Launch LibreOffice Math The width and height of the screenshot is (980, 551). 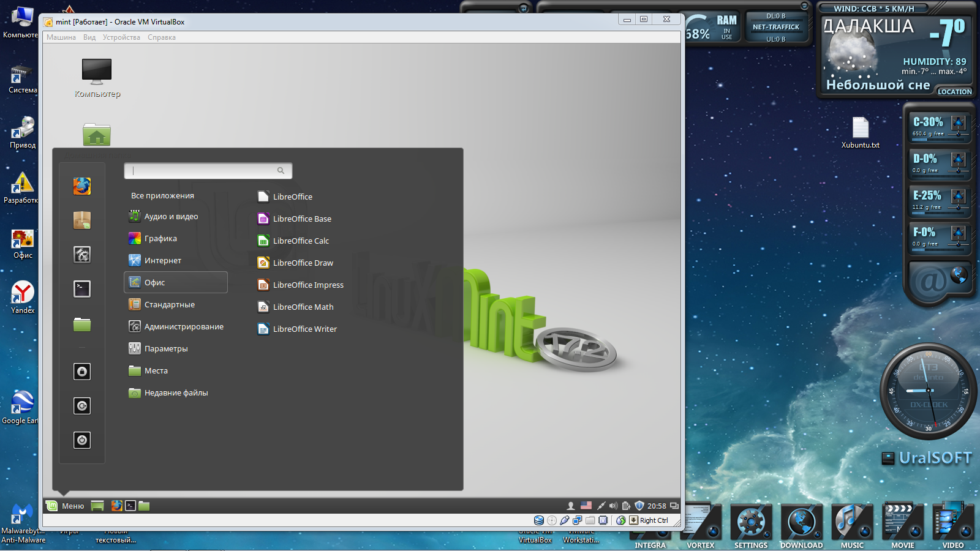pyautogui.click(x=295, y=307)
